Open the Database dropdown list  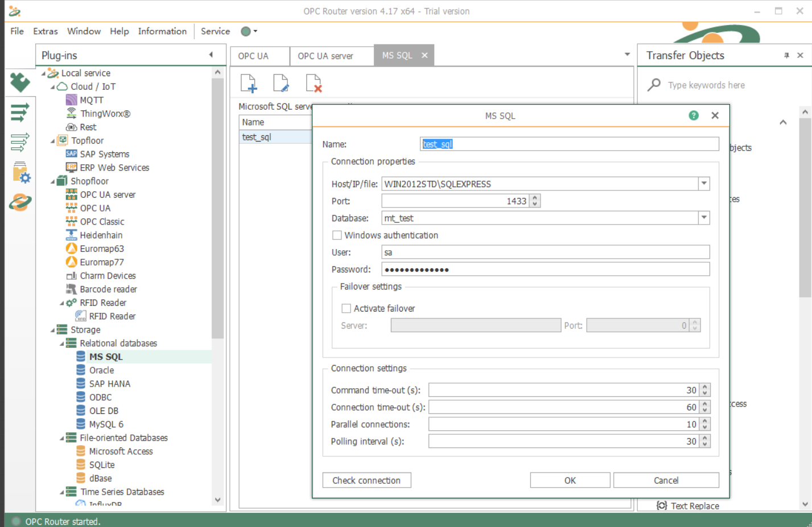tap(704, 218)
